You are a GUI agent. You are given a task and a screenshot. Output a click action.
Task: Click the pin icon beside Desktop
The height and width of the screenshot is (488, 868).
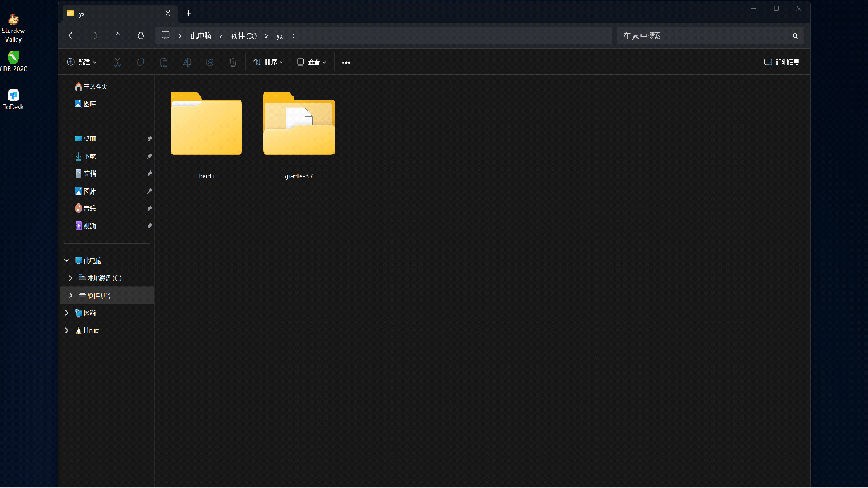(x=150, y=139)
